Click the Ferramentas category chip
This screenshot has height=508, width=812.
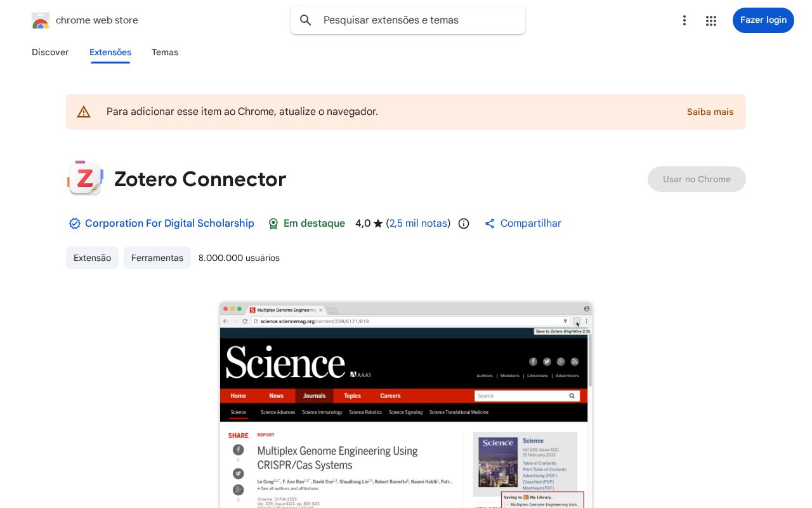[x=157, y=258]
